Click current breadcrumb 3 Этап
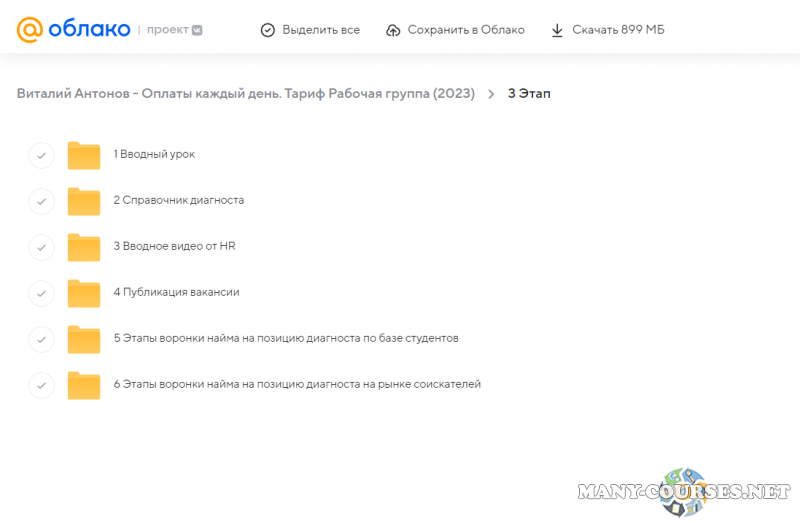 pos(529,94)
